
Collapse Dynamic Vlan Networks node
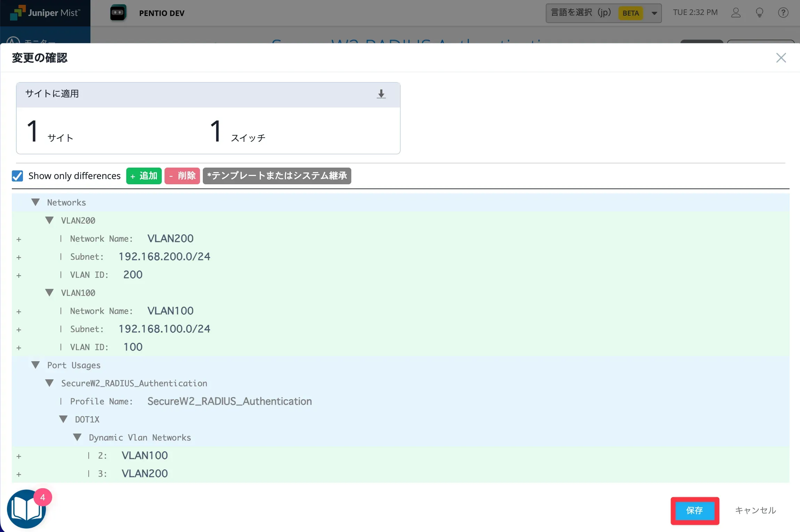point(77,437)
